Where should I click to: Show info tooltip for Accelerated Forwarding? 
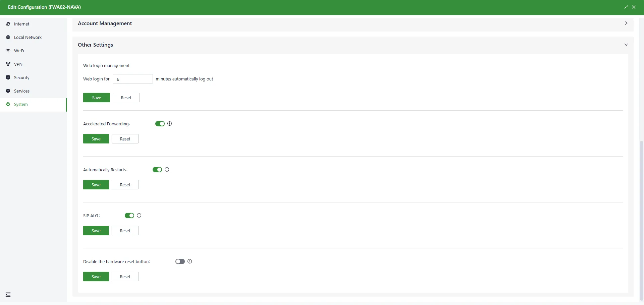click(x=169, y=124)
